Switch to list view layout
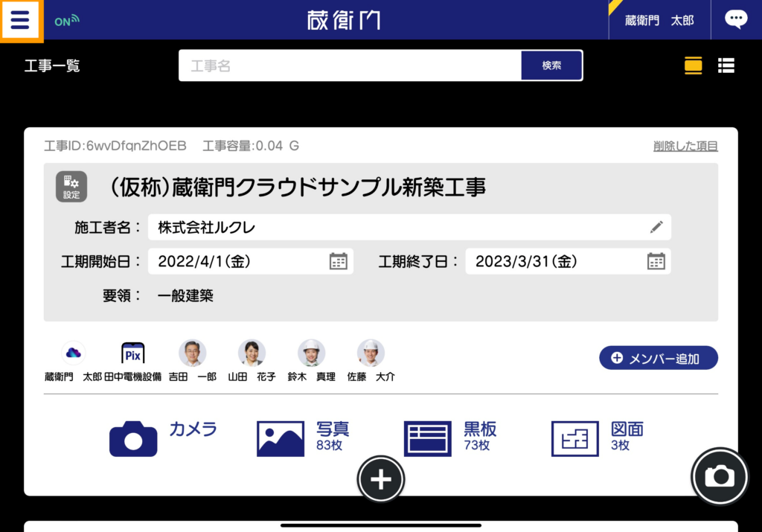This screenshot has width=762, height=532. tap(726, 65)
